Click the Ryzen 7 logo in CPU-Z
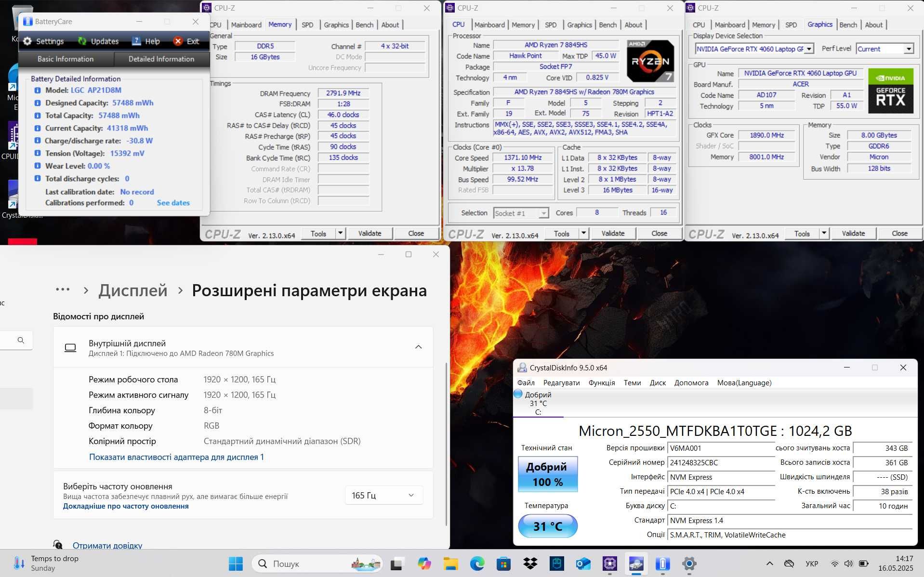The width and height of the screenshot is (924, 577). pos(650,61)
